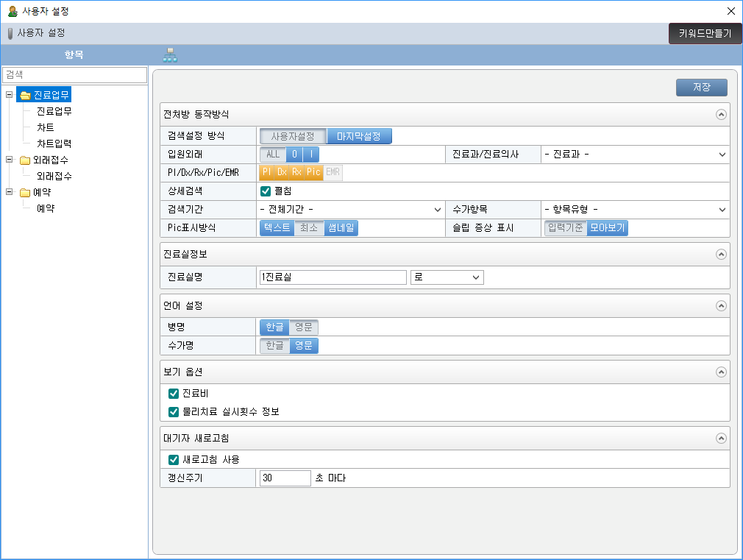Click the 검색 input field
The height and width of the screenshot is (560, 743).
[74, 75]
